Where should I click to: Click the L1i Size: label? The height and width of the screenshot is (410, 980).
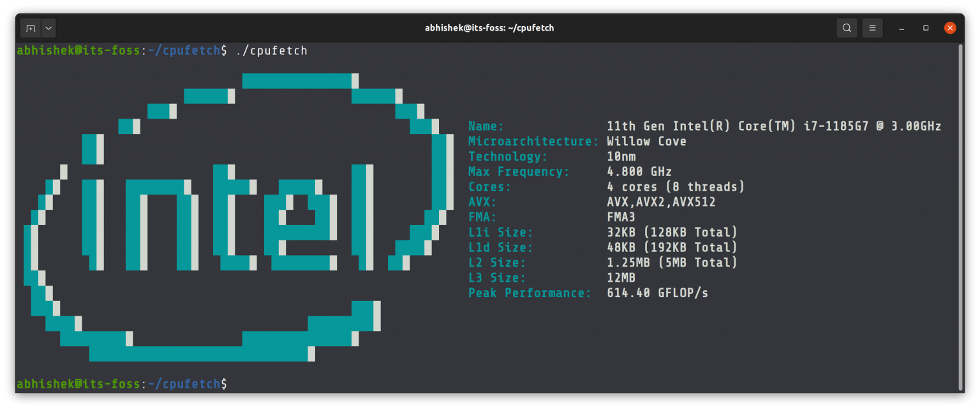tap(501, 232)
